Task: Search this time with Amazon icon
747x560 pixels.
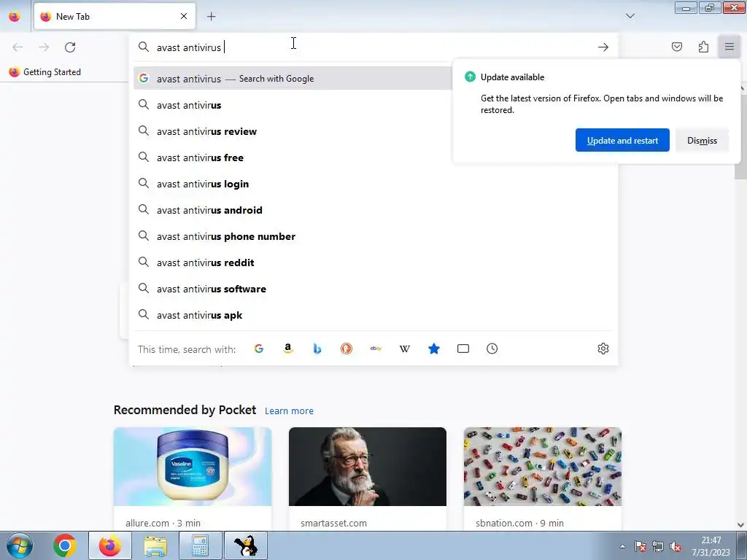Action: point(287,349)
